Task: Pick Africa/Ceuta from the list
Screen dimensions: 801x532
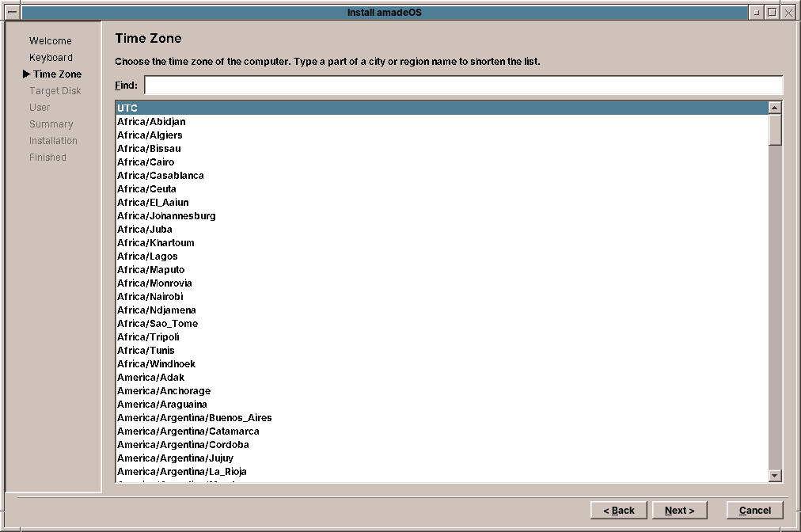Action: coord(442,188)
